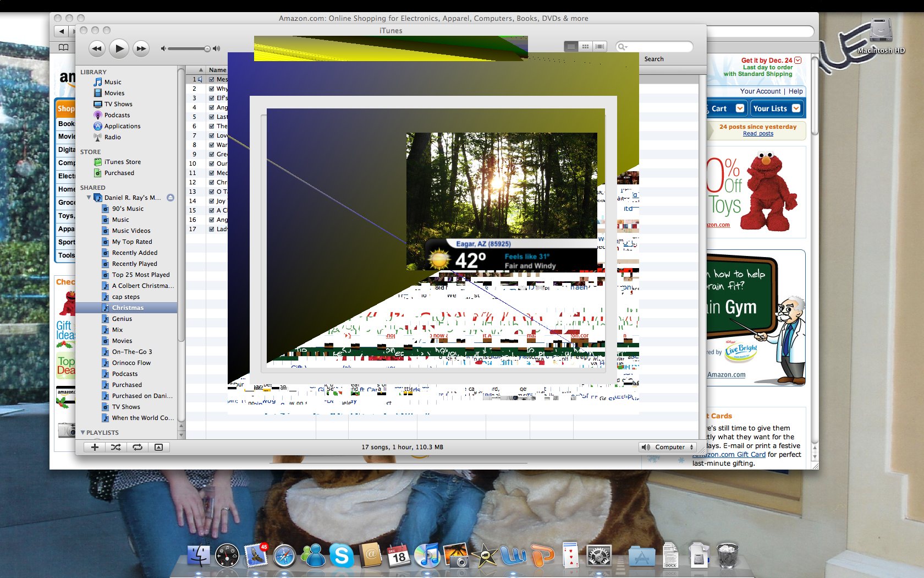Open the When the World Co... playlist
924x578 pixels.
coord(143,418)
